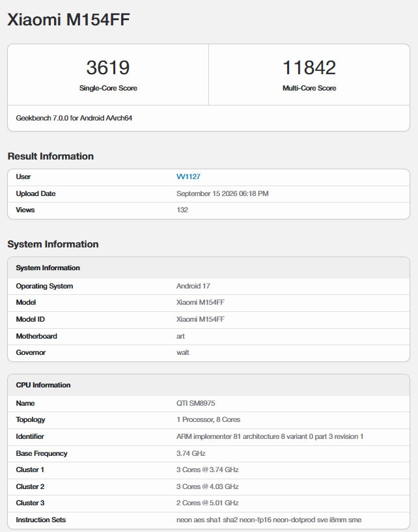Select the Motherboard value art
This screenshot has height=532, width=418.
coord(180,336)
